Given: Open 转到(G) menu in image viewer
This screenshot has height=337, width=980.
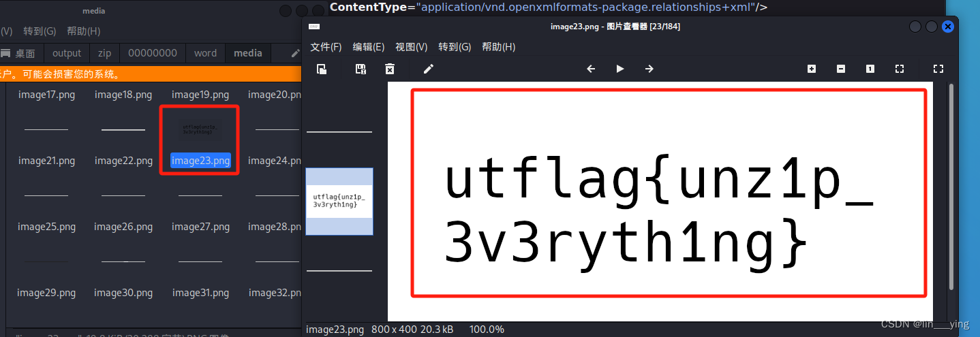Looking at the screenshot, I should click(455, 47).
